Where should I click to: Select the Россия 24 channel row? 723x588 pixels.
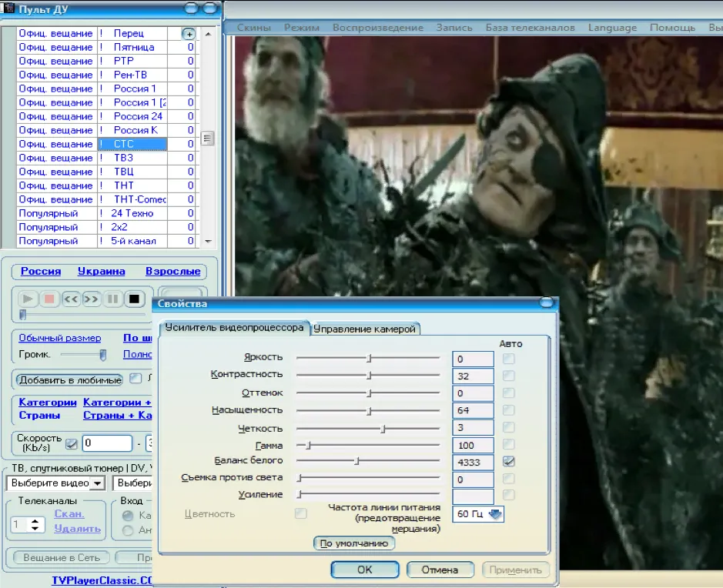[106, 116]
